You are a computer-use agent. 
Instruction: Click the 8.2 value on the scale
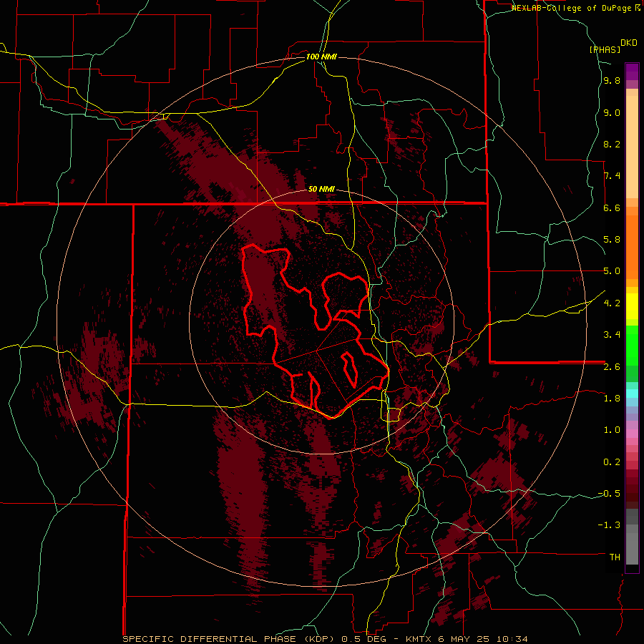[x=612, y=145]
